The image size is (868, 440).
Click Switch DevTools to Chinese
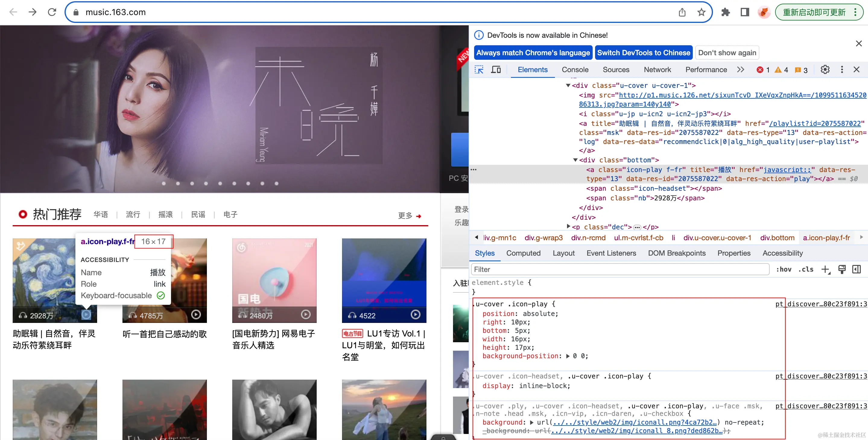click(644, 53)
